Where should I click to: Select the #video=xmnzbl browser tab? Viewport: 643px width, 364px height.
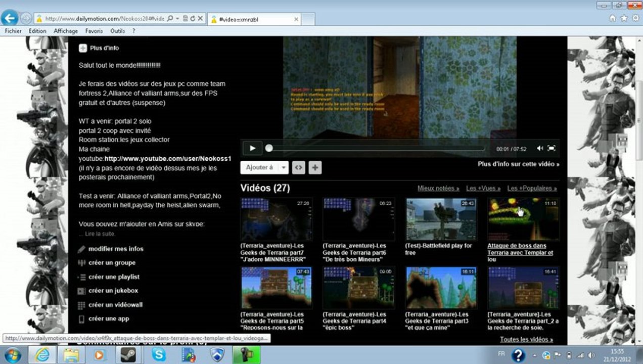[254, 19]
